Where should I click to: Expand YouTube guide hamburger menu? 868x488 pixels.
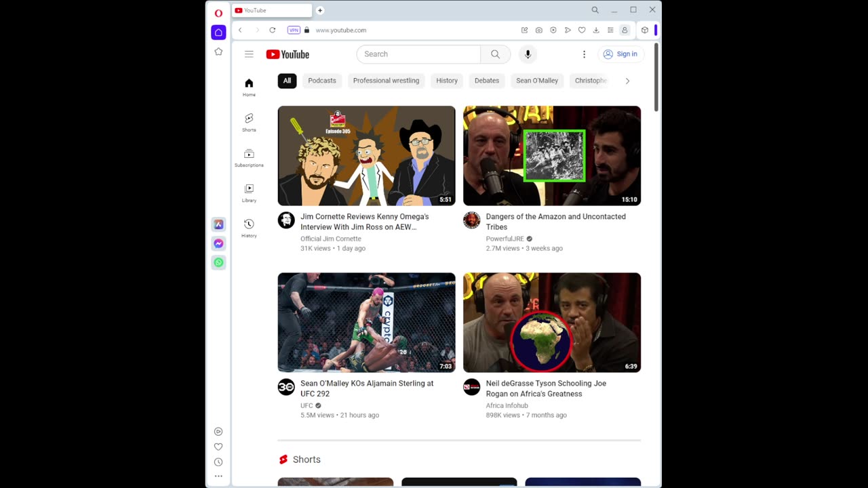(249, 54)
